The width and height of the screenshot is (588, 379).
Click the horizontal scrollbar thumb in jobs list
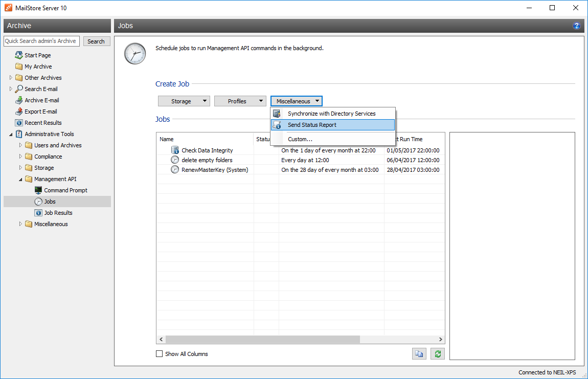pos(262,339)
